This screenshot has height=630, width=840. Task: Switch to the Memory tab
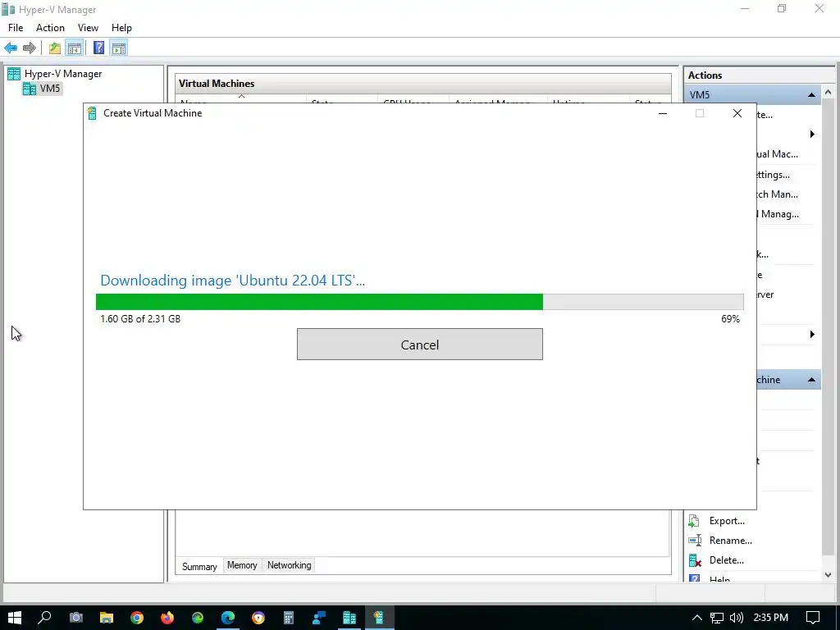(x=242, y=565)
